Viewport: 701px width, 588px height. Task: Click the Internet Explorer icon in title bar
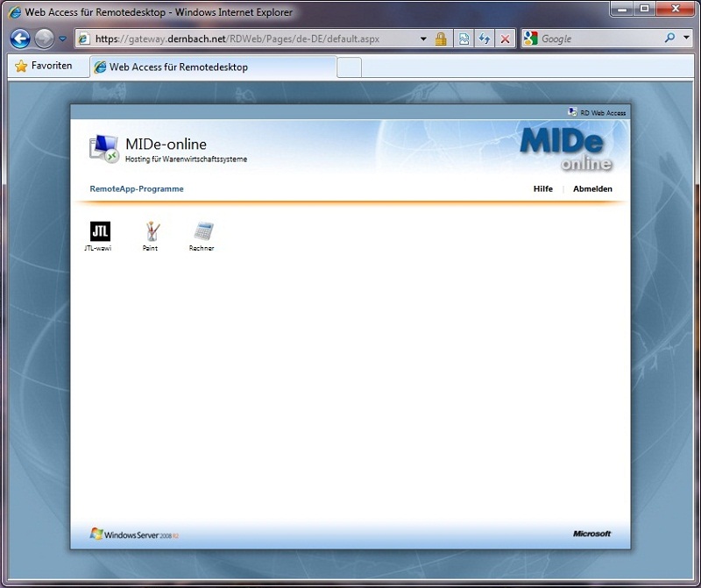click(x=15, y=12)
